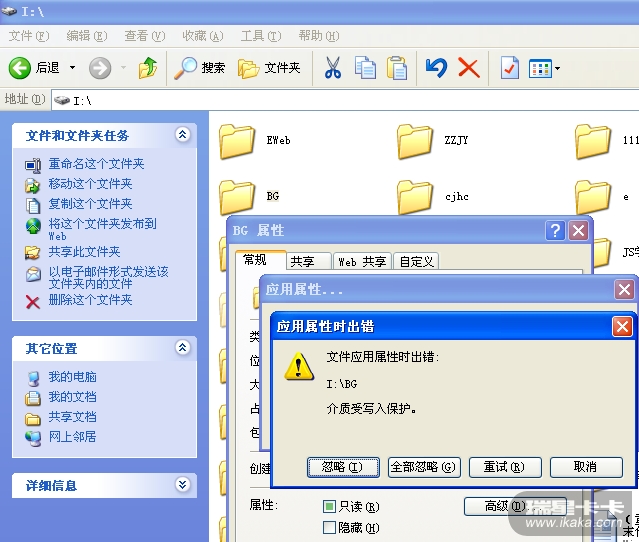
Task: Click the 全部忽略(G) button
Action: 424,467
